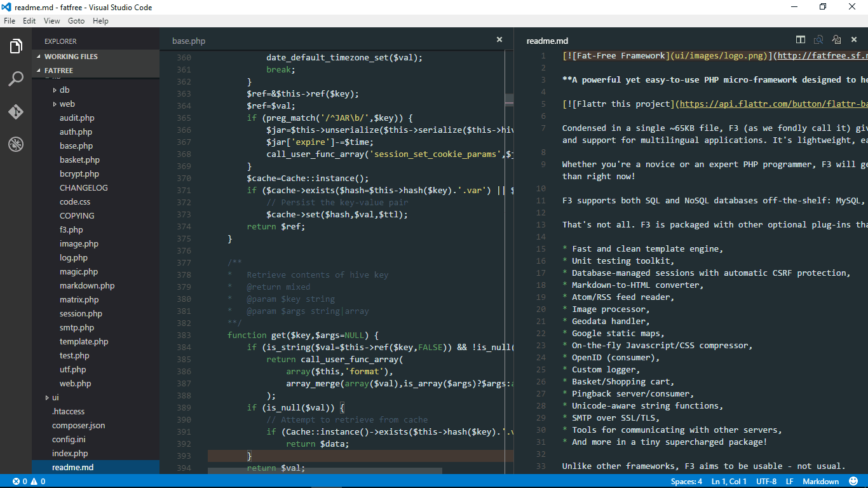Show errors and warnings count in status bar
This screenshot has height=488, width=868.
29,482
